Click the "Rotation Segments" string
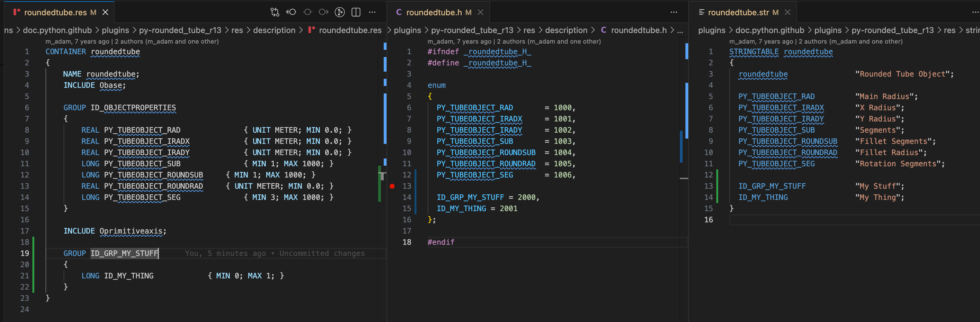 (898, 164)
